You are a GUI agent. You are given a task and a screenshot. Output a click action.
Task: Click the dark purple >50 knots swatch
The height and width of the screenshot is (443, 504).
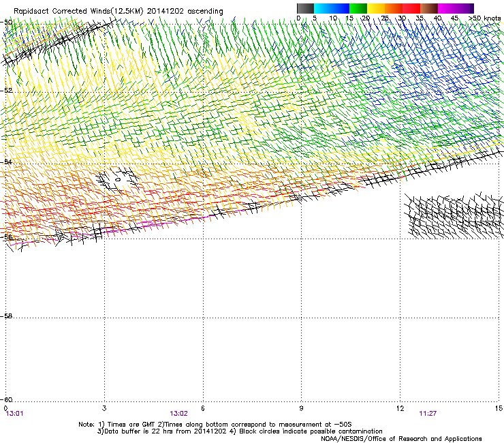(471, 8)
